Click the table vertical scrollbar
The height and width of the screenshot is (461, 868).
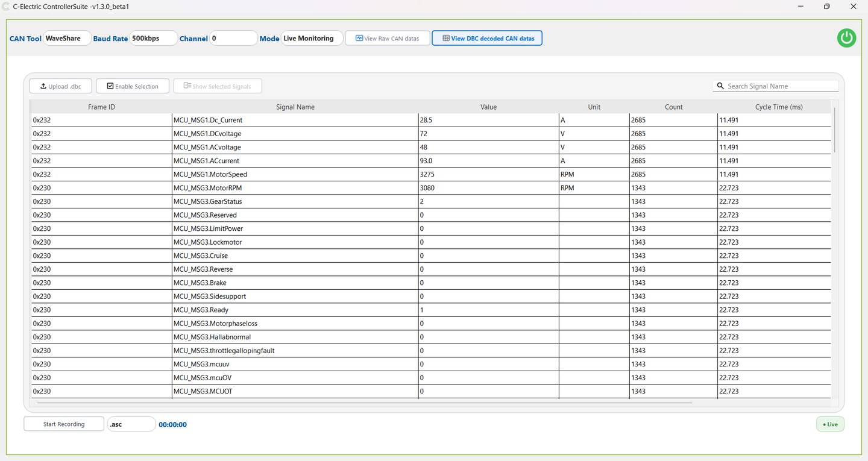click(x=835, y=130)
